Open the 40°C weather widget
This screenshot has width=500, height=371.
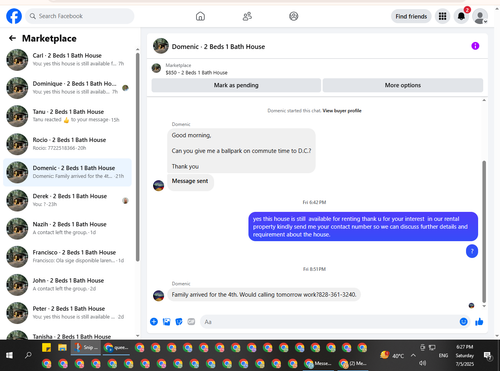(x=392, y=355)
